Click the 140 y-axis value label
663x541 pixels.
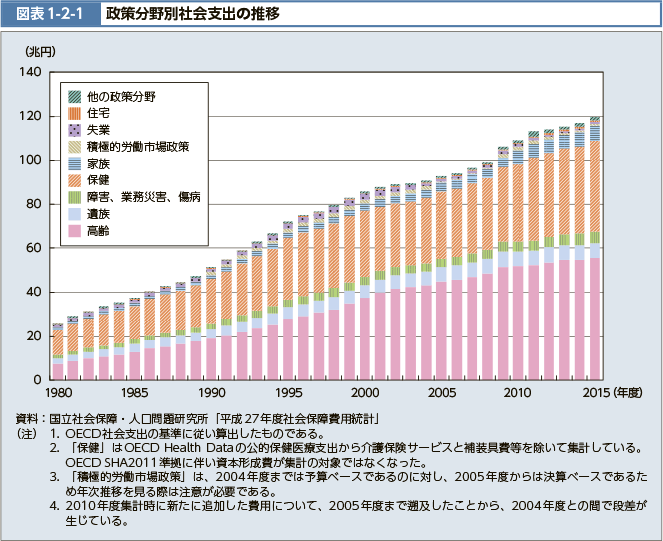[29, 73]
